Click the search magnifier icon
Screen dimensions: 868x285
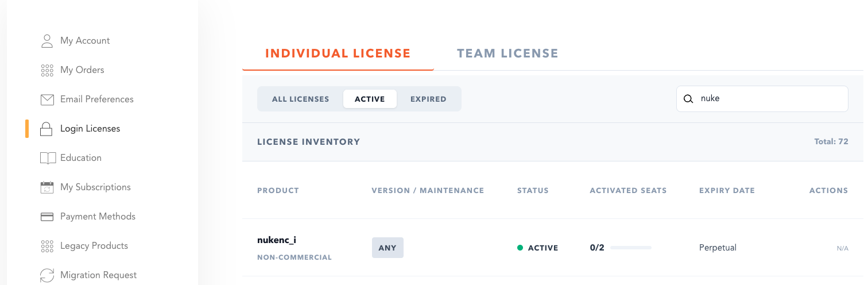[x=688, y=99]
